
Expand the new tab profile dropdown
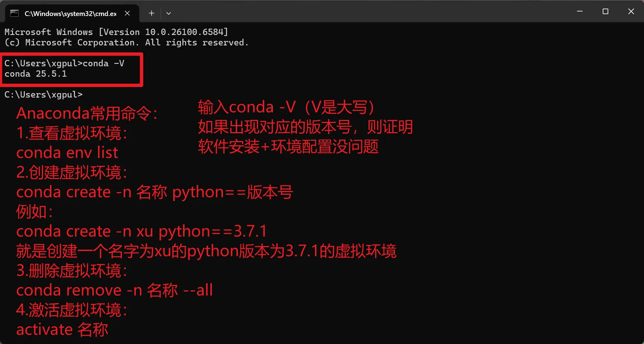pos(169,13)
